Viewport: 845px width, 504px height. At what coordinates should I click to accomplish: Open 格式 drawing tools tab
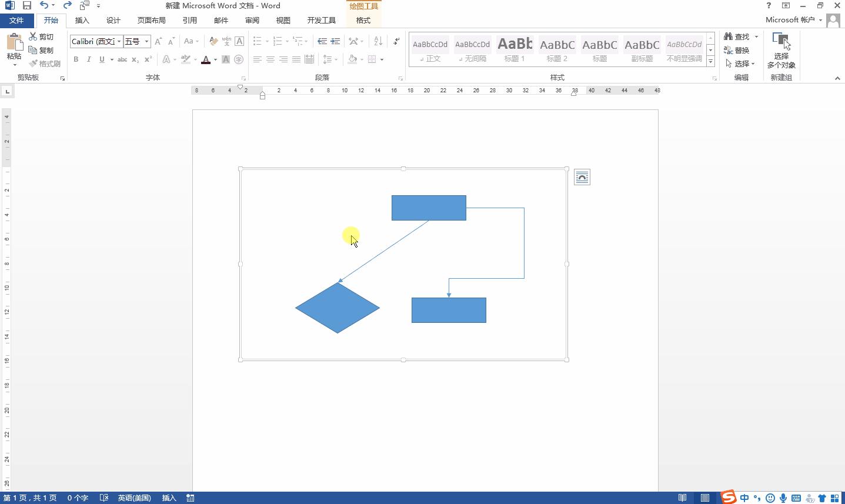coord(363,21)
